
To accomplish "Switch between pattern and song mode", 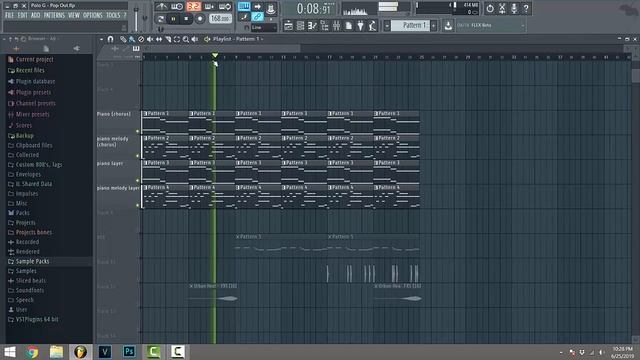I will click(x=160, y=19).
